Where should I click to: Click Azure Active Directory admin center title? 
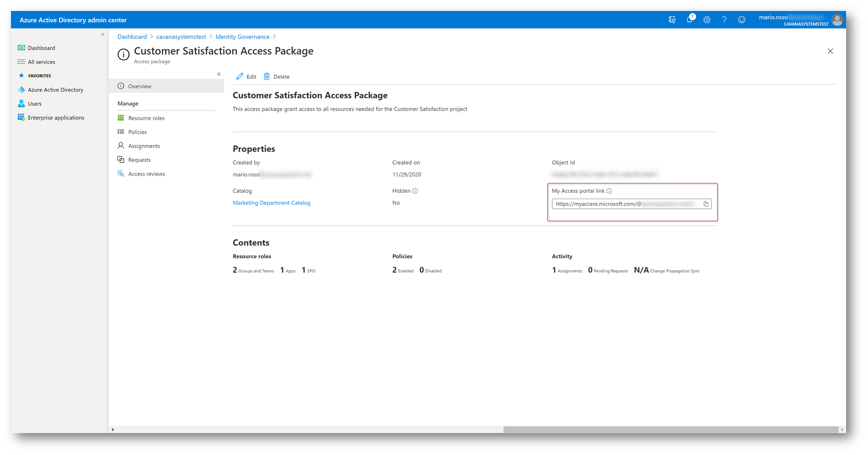(73, 20)
